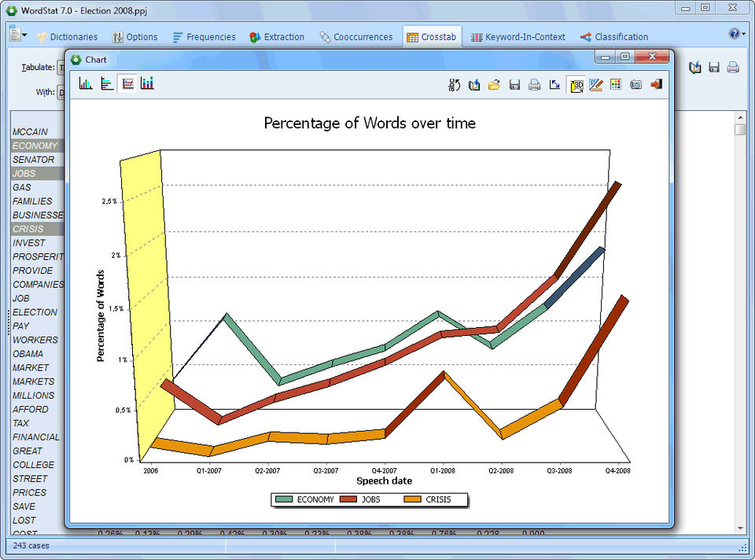This screenshot has width=755, height=560.
Task: Click the ECONOMY legend color swatch
Action: [x=284, y=499]
